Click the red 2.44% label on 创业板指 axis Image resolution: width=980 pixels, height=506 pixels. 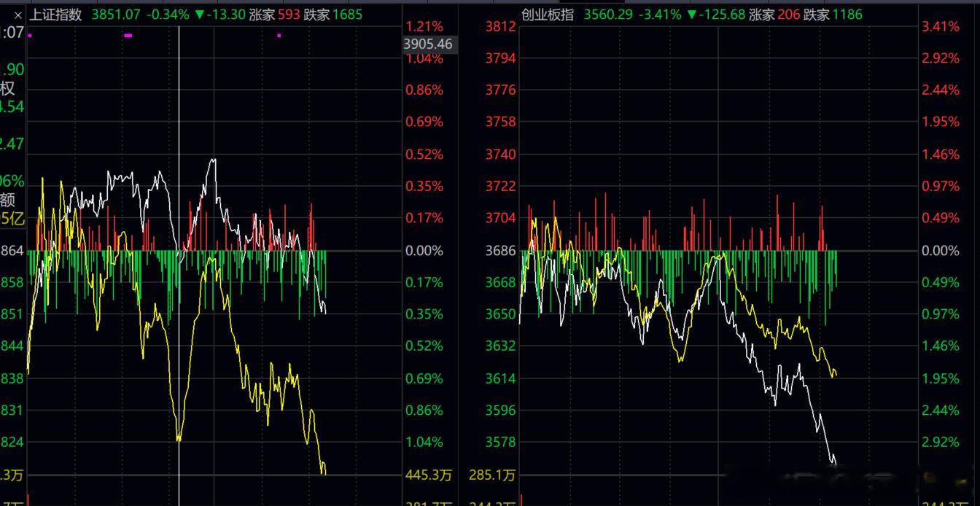click(x=941, y=90)
